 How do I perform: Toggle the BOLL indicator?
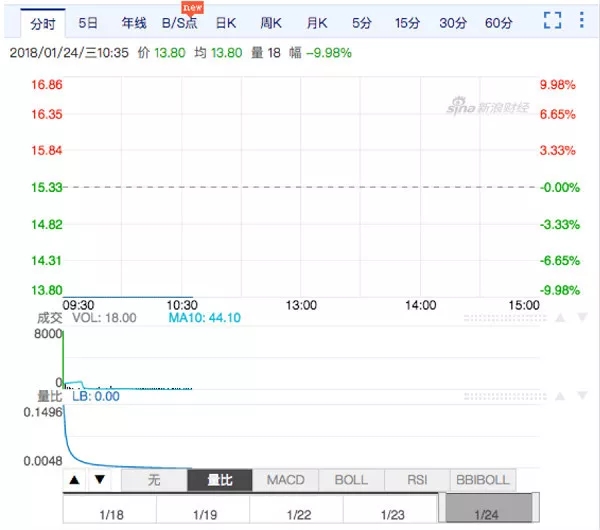(351, 480)
